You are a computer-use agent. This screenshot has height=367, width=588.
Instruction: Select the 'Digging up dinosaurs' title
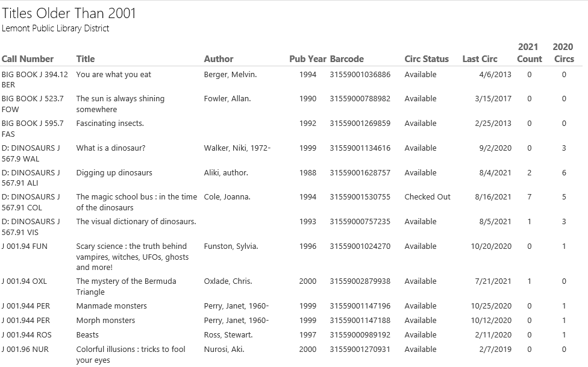tap(114, 173)
